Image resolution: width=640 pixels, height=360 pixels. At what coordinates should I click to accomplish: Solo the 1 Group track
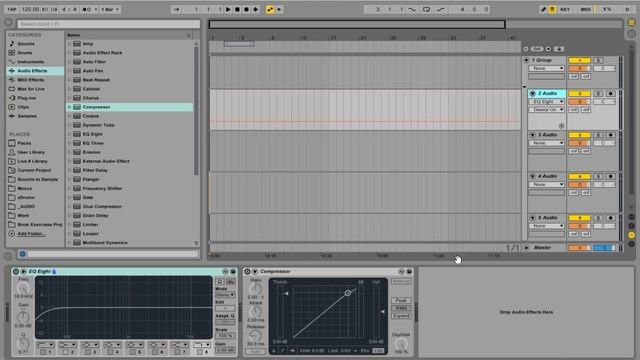598,60
